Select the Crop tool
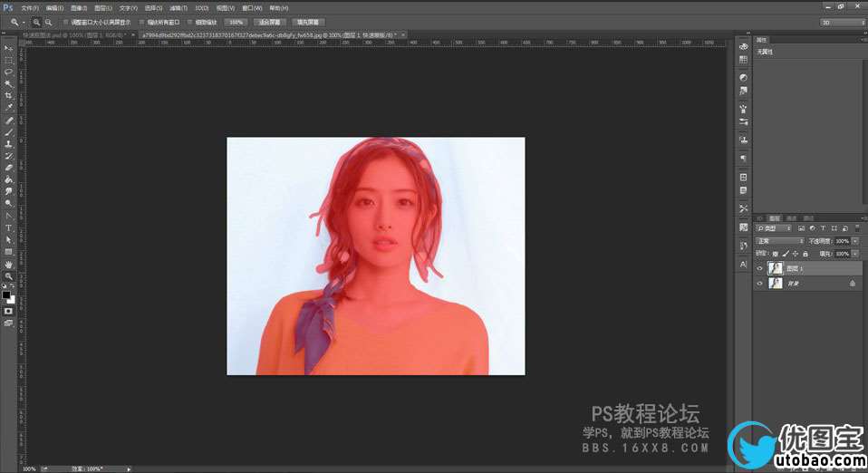Viewport: 868px width, 473px height. [8, 95]
